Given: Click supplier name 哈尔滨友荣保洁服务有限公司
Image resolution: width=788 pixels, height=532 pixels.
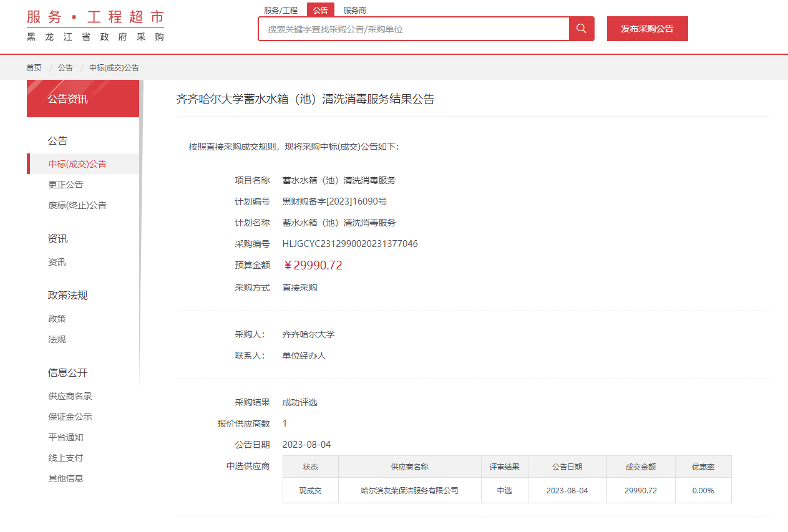Looking at the screenshot, I should pos(409,491).
